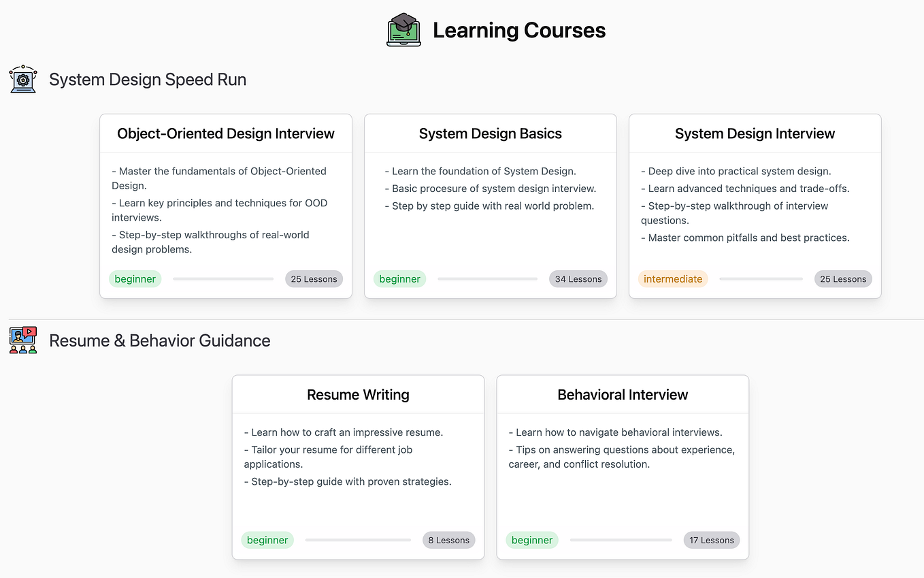Click the graduation cap Learning Courses icon
The width and height of the screenshot is (924, 578).
403,29
